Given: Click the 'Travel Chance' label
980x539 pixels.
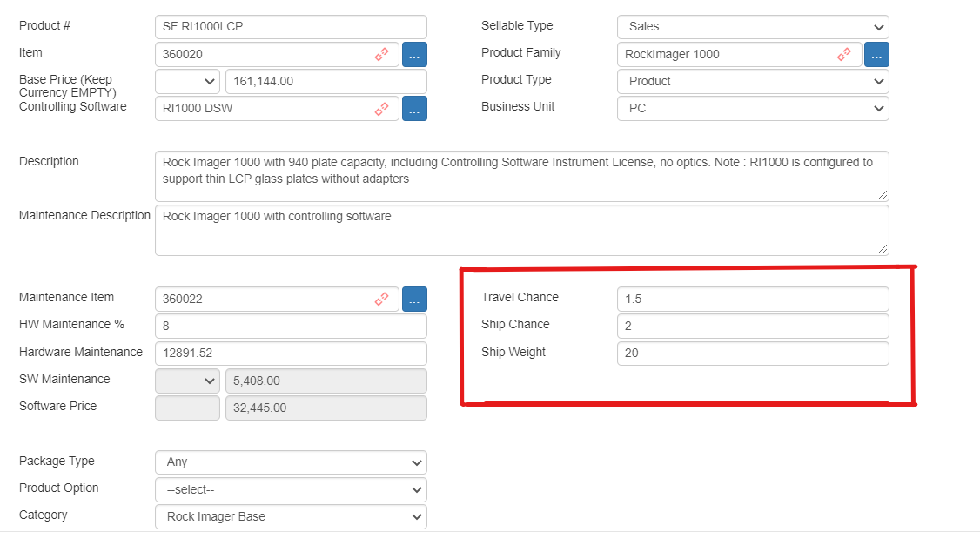Looking at the screenshot, I should 520,298.
